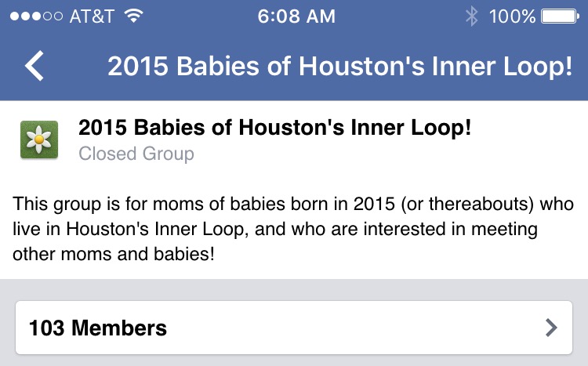Tap the Bluetooth status icon

coord(471,16)
